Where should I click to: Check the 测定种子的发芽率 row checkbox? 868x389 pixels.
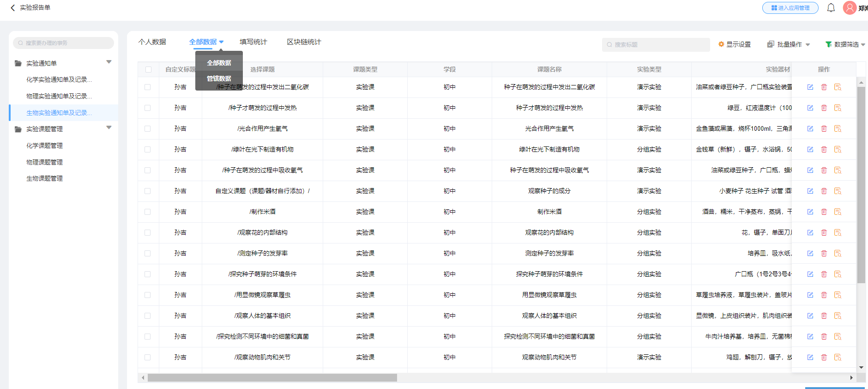[148, 253]
